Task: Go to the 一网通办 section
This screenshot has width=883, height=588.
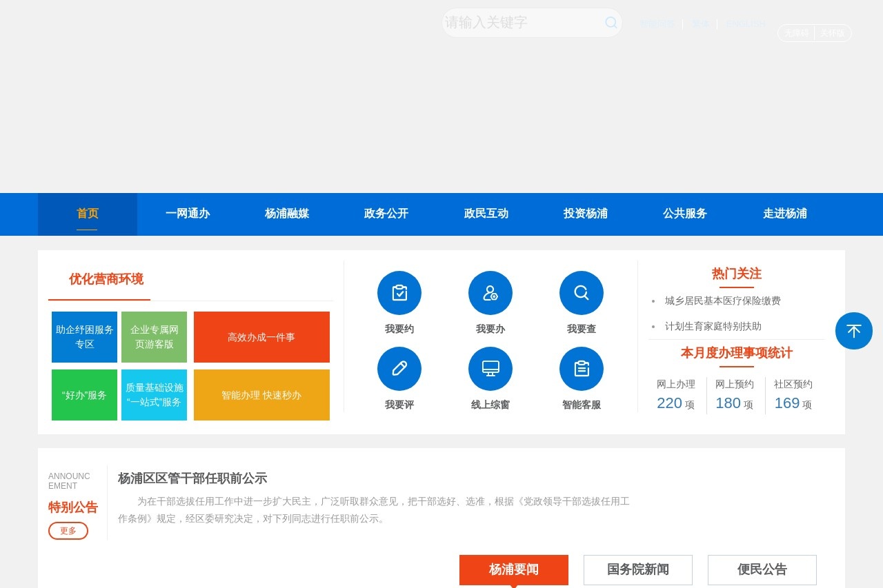Action: 188,214
